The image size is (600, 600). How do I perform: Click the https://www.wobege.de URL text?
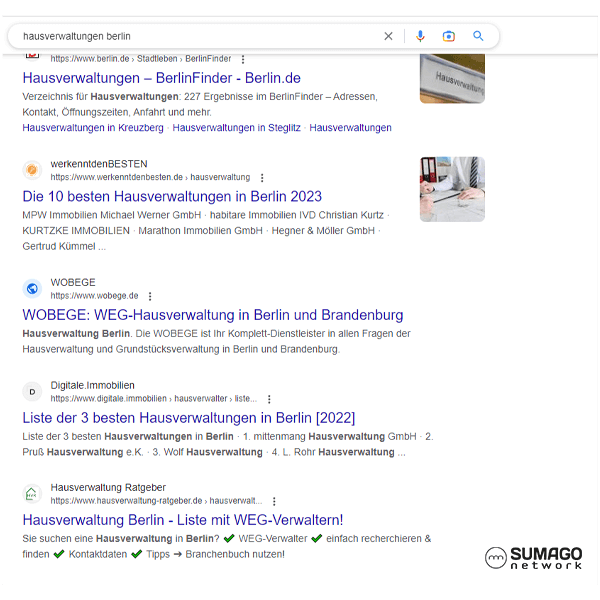[x=94, y=296]
